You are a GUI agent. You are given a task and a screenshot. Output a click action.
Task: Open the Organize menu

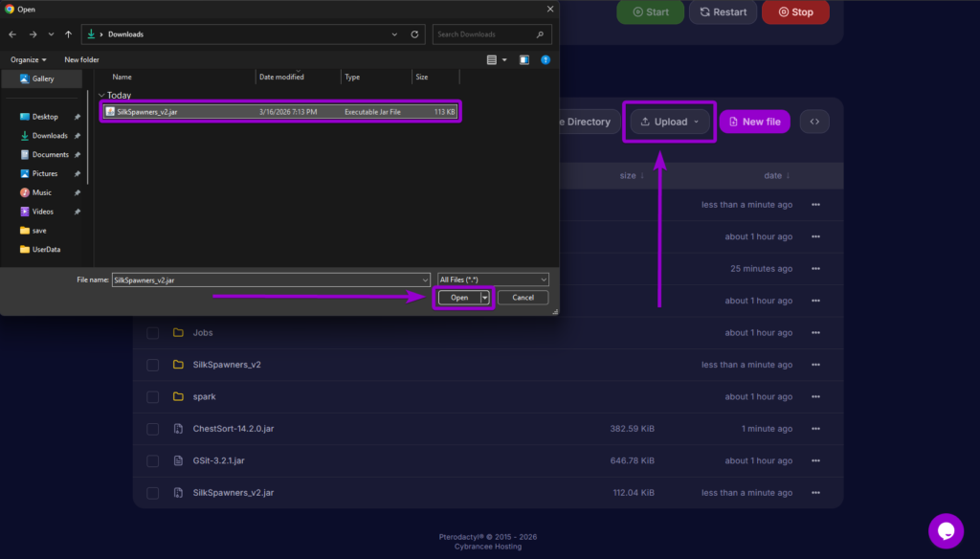(x=28, y=58)
